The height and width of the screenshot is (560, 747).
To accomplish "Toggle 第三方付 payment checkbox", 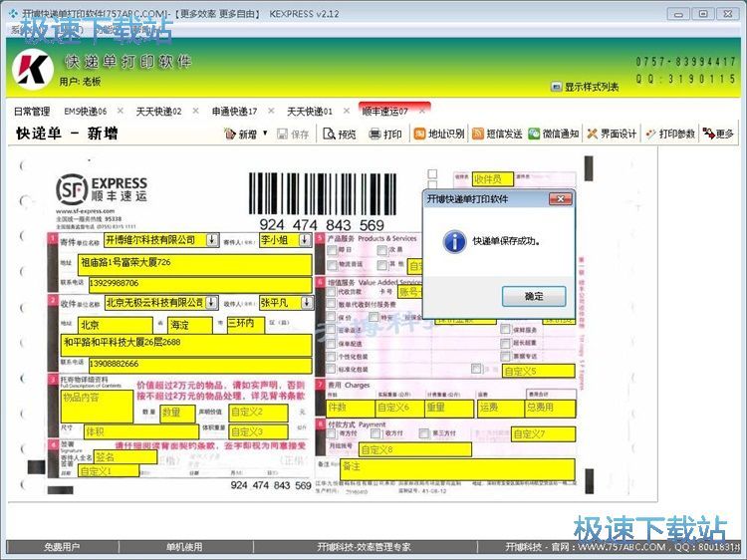I will tap(424, 433).
